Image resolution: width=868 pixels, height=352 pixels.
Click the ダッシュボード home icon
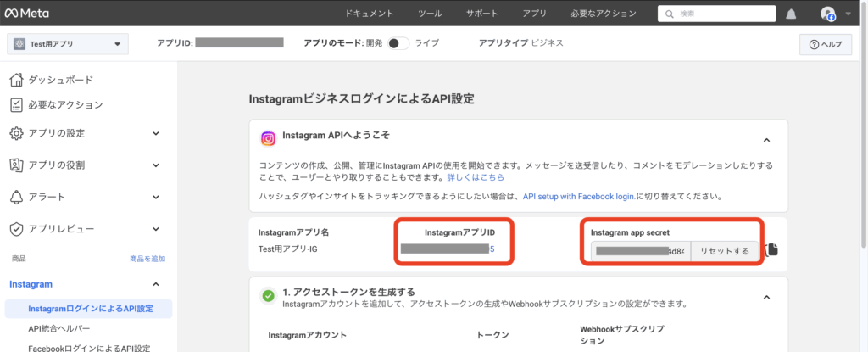click(x=17, y=80)
